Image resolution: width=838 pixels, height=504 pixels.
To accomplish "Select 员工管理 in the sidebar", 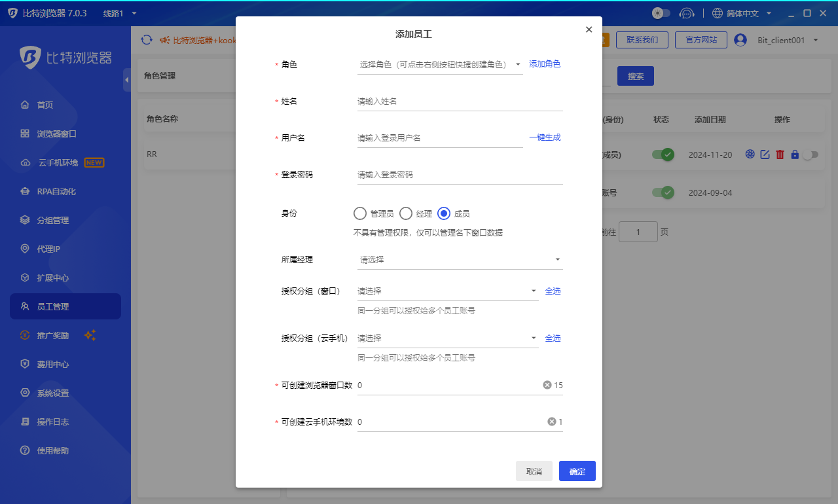I will tap(65, 306).
